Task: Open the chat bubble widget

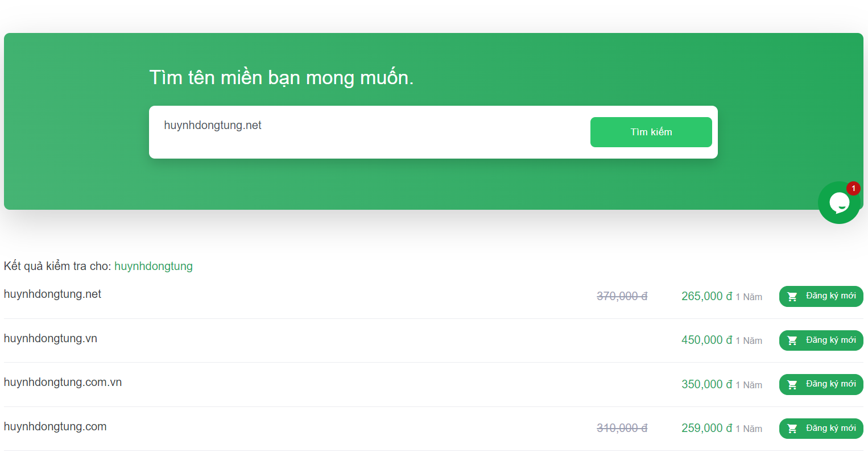Action: tap(839, 202)
